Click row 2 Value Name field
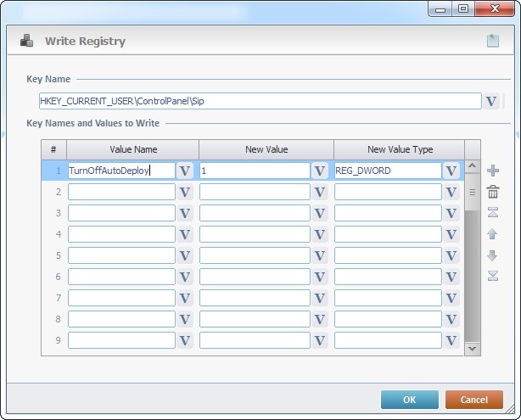 point(121,192)
